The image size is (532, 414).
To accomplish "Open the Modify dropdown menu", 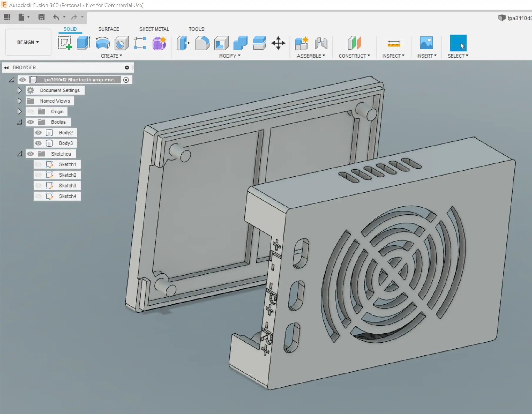I will (230, 56).
